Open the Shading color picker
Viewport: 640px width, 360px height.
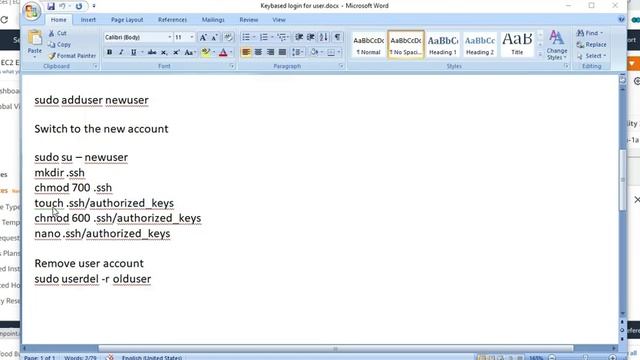[x=315, y=52]
